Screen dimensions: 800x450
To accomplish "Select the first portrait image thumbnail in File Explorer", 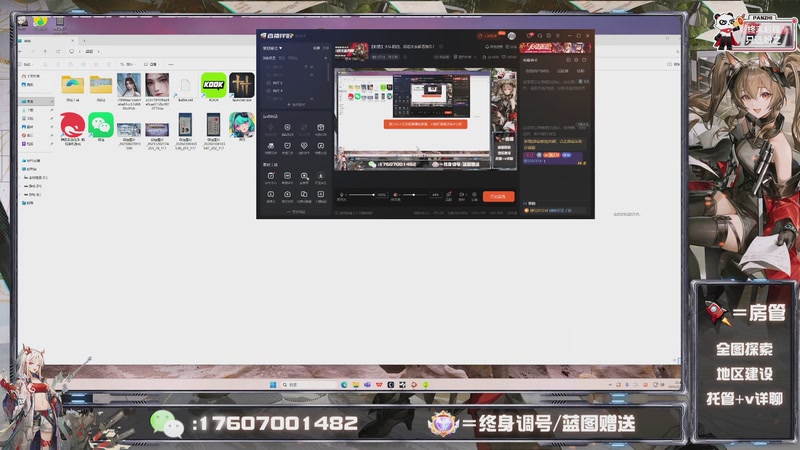I will click(x=129, y=85).
